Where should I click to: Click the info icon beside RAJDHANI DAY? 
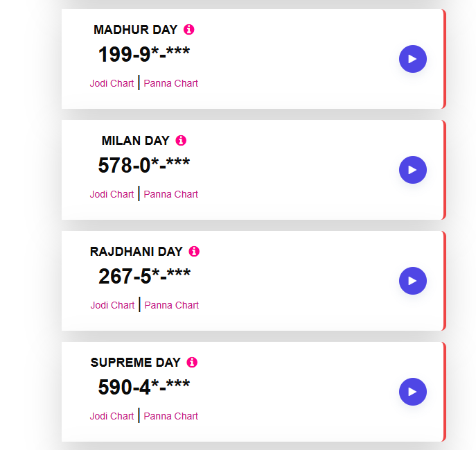click(x=194, y=252)
